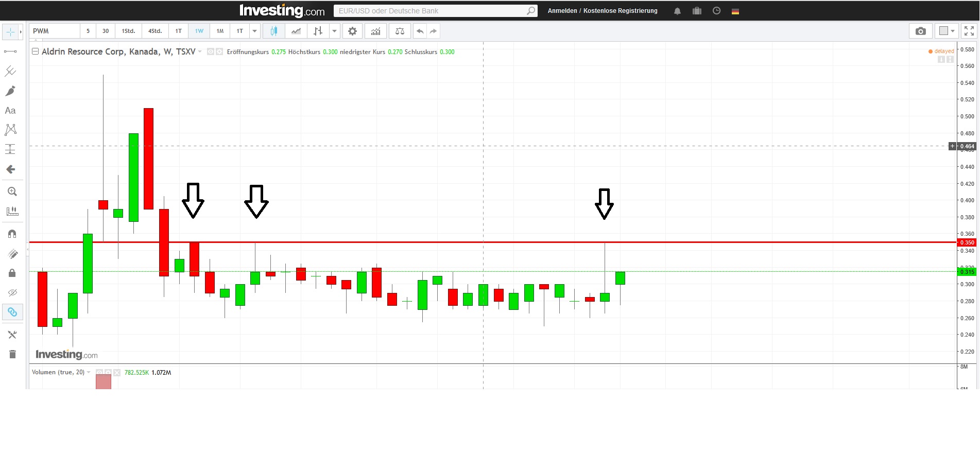980x453 pixels.
Task: Click the EUR/USD search box
Action: pos(430,11)
